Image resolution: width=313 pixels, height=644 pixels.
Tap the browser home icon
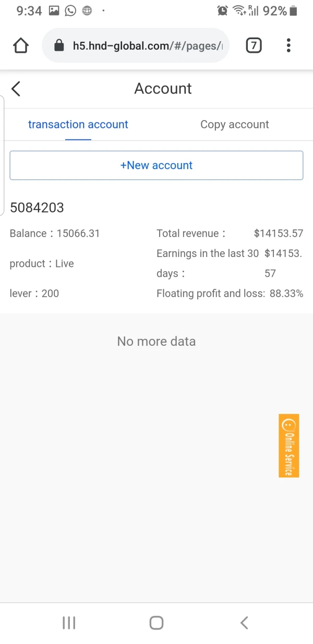[x=21, y=46]
